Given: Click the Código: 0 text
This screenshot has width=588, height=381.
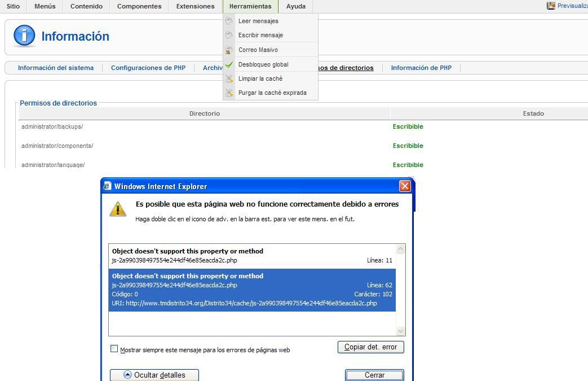Looking at the screenshot, I should 125,294.
